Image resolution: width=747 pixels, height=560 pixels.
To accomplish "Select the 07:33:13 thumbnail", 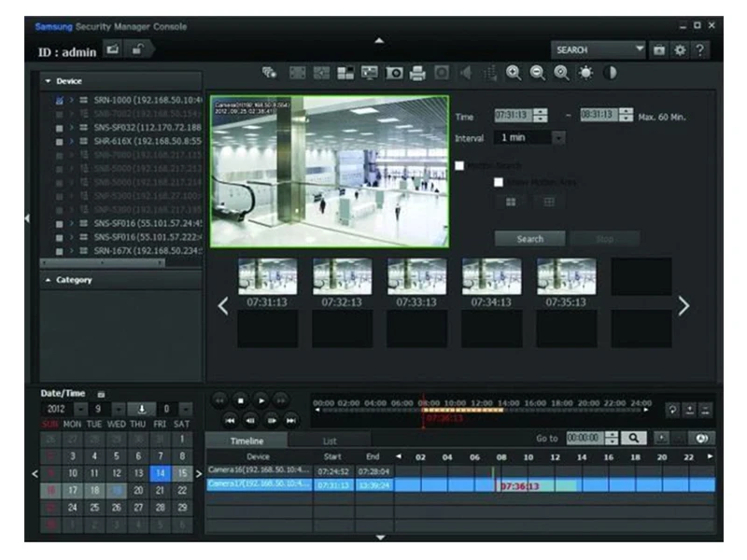I will pos(416,278).
